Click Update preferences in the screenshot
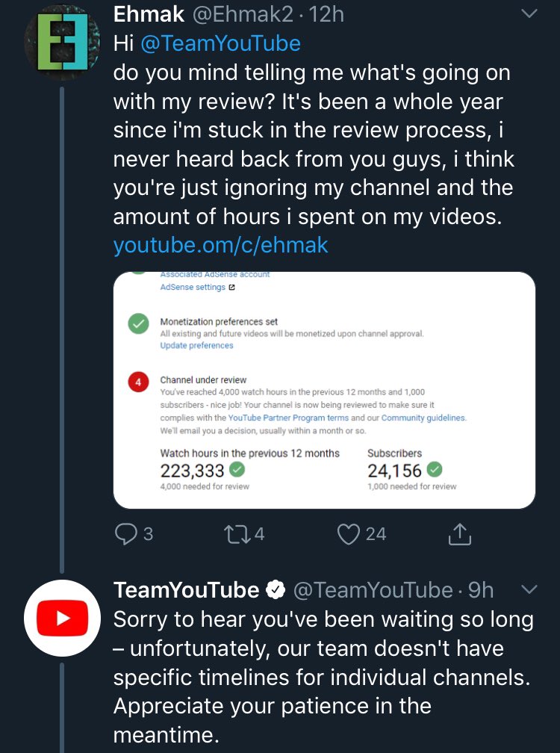Image resolution: width=560 pixels, height=753 pixels. click(x=196, y=346)
